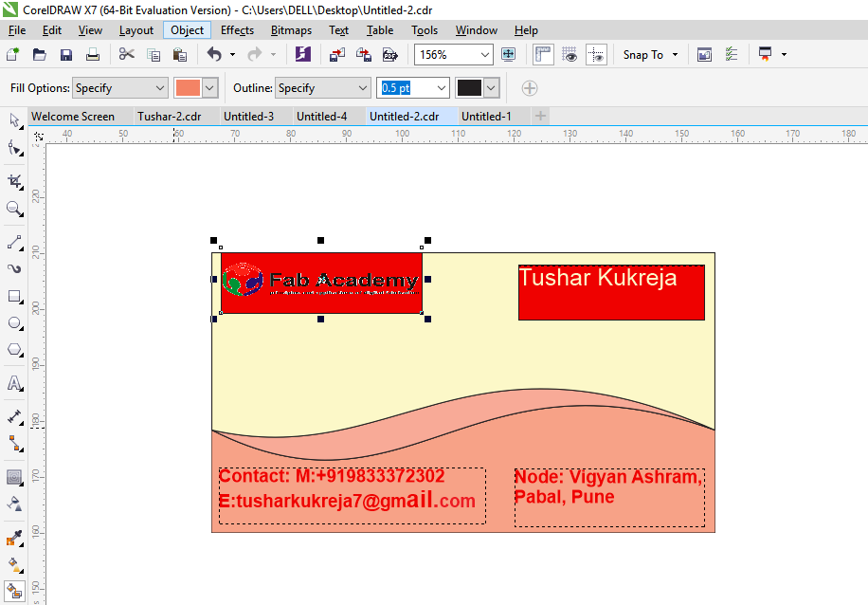868x605 pixels.
Task: Open the Effects menu
Action: [237, 30]
